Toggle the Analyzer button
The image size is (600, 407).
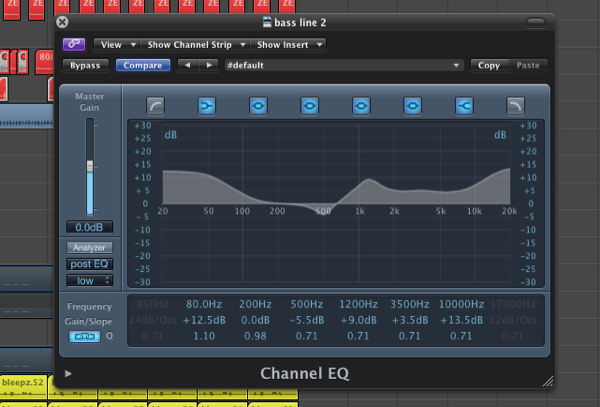tap(91, 247)
